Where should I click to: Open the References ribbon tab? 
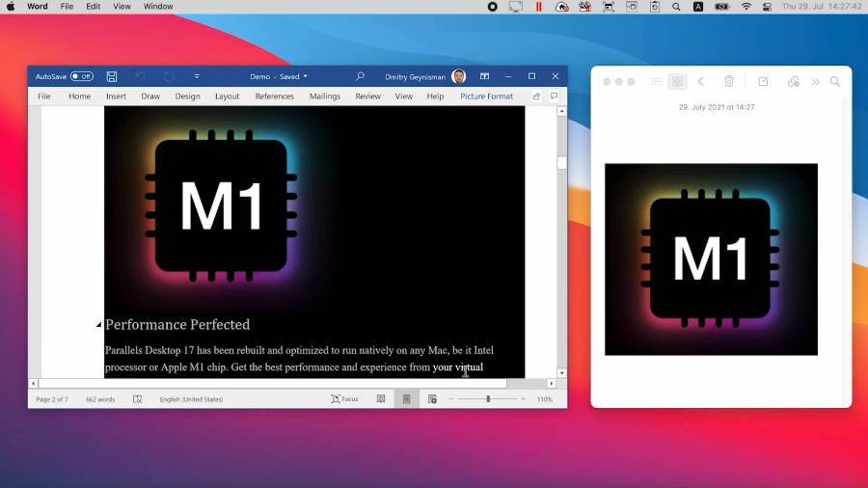click(274, 96)
